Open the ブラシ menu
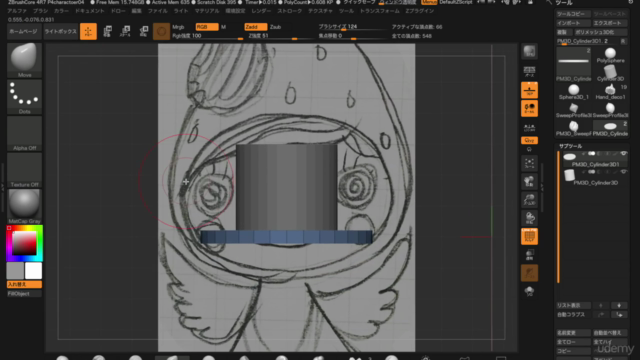 pos(40,11)
